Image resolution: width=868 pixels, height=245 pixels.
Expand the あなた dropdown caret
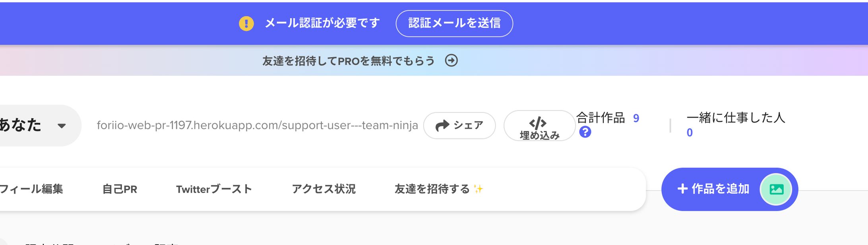[x=62, y=126]
